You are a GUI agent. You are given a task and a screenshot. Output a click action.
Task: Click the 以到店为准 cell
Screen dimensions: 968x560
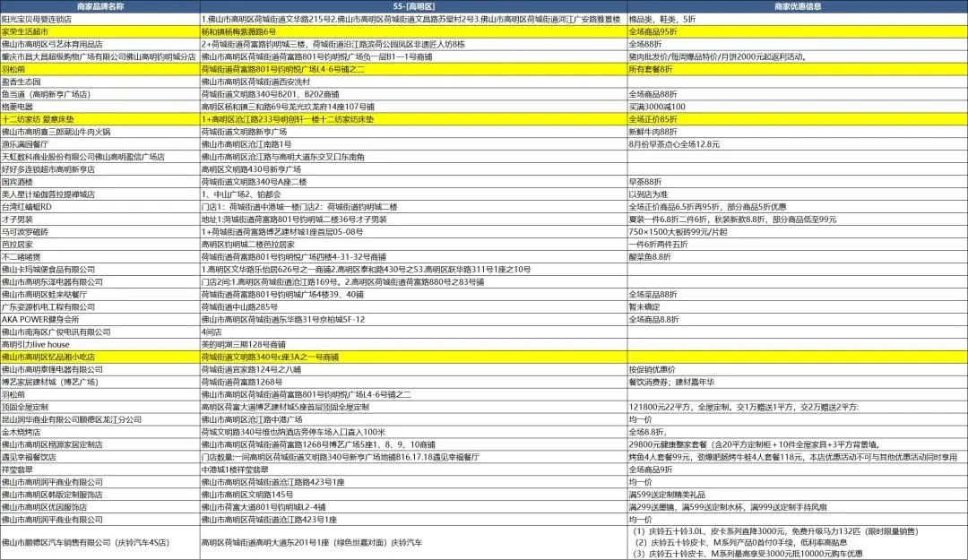[798, 194]
